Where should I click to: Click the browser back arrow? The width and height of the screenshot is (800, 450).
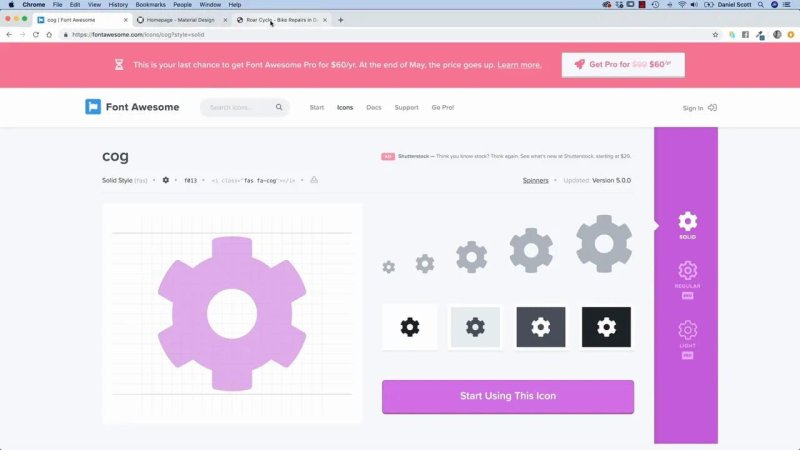click(x=9, y=35)
